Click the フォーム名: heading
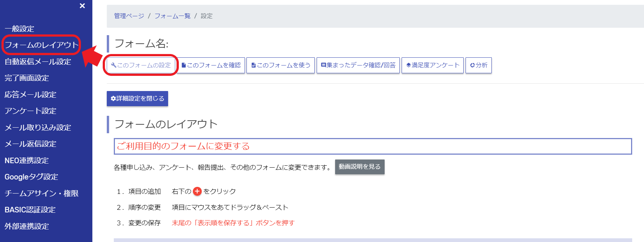Image resolution: width=644 pixels, height=242 pixels. point(142,44)
